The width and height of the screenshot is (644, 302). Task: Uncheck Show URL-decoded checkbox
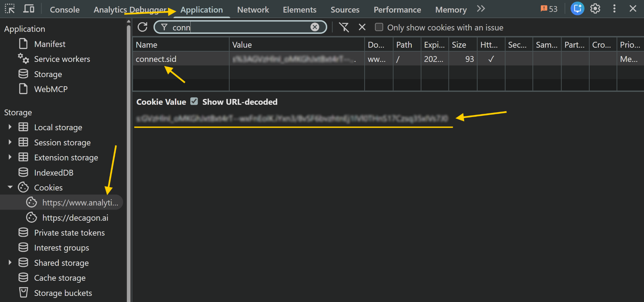click(x=194, y=102)
